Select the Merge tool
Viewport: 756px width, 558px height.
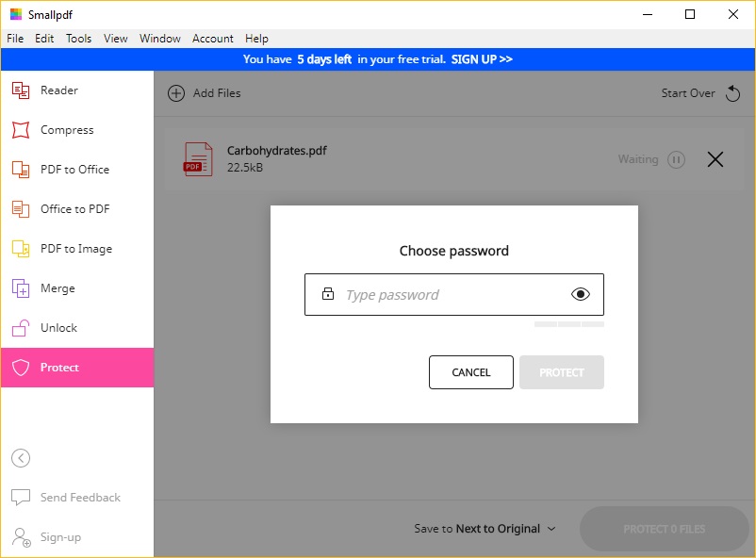click(x=57, y=287)
